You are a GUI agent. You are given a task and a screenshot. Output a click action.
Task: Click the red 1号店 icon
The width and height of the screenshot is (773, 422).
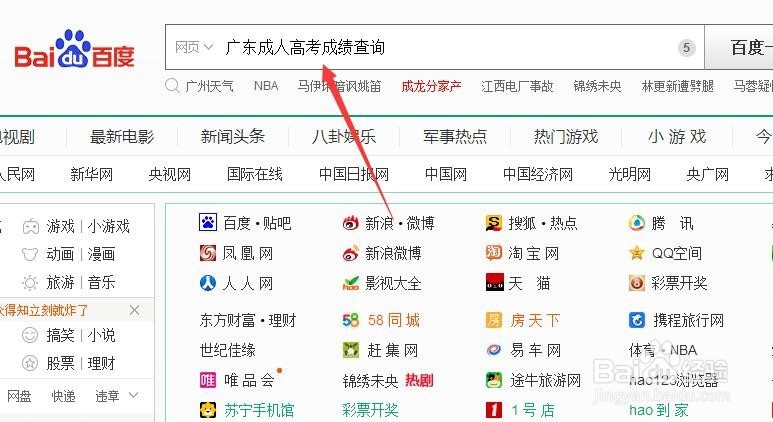(493, 410)
